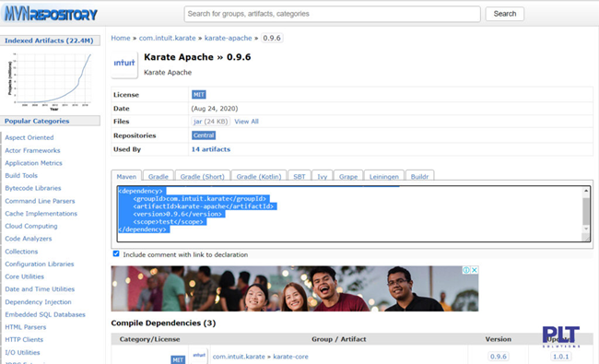Click the Version column header
The width and height of the screenshot is (599, 364).
coord(499,339)
